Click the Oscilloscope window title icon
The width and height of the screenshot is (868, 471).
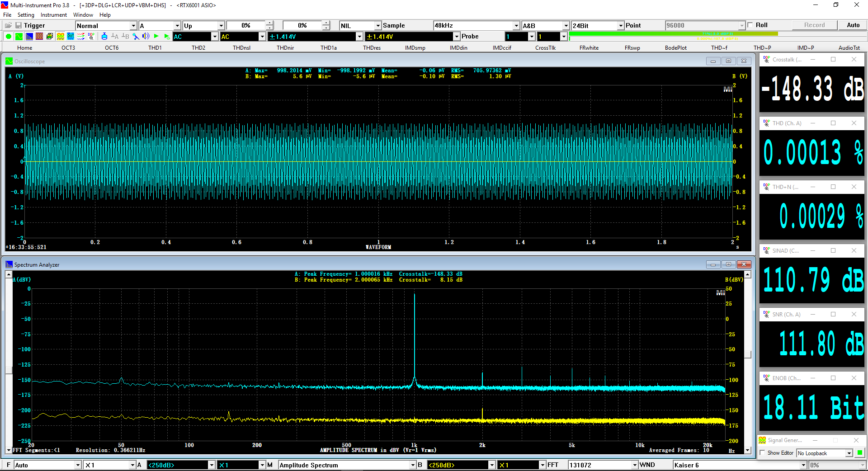pos(9,61)
